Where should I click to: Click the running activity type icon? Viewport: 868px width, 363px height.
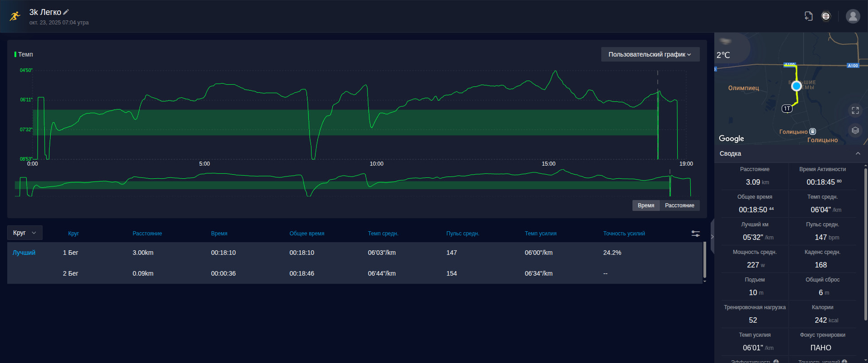pyautogui.click(x=15, y=16)
